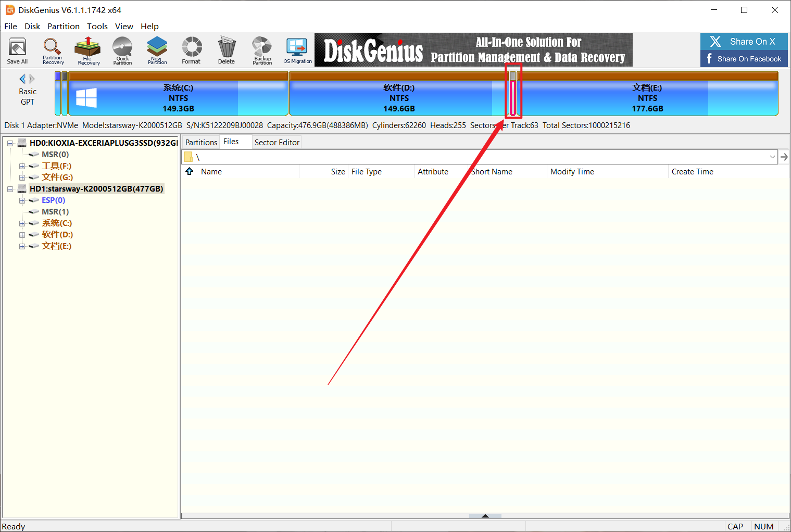791x532 pixels.
Task: Collapse the HD0 KIOXIA disk tree node
Action: click(10, 143)
